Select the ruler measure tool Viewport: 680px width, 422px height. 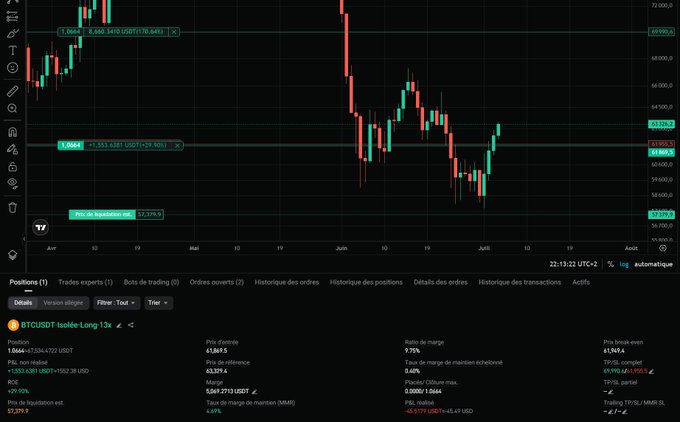click(x=12, y=91)
